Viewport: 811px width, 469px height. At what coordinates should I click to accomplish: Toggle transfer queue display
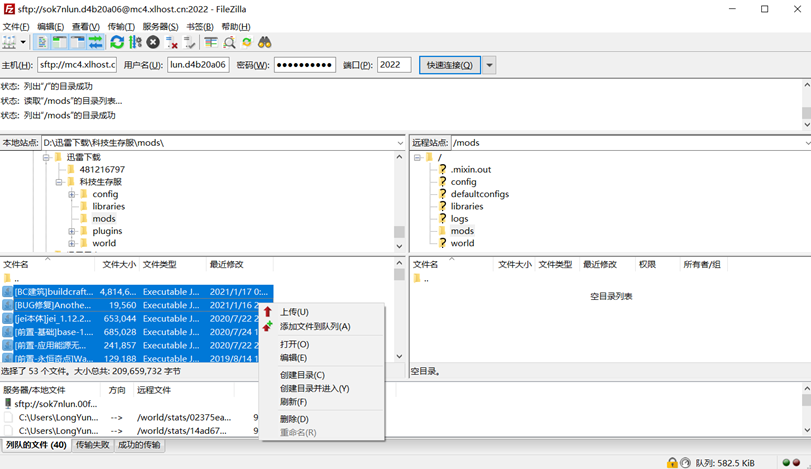point(95,42)
